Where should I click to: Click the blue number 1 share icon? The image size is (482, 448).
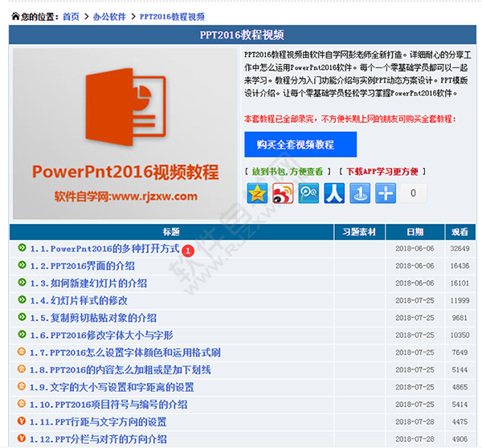[360, 193]
